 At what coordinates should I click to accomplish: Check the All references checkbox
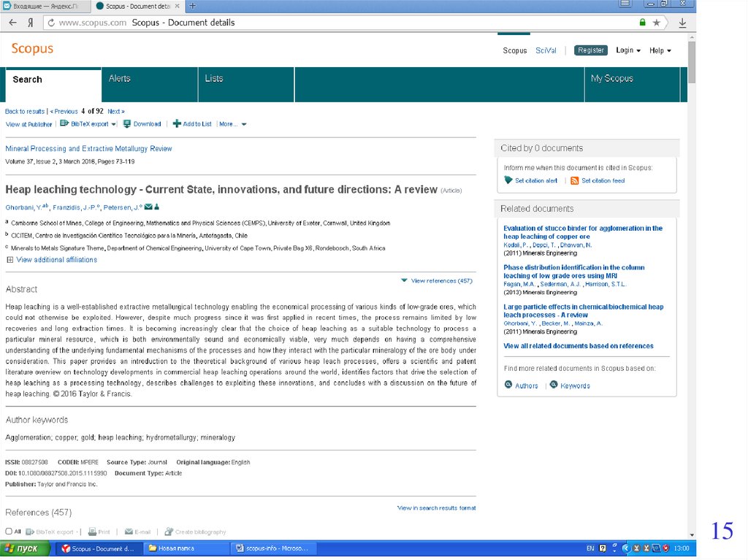(9, 532)
